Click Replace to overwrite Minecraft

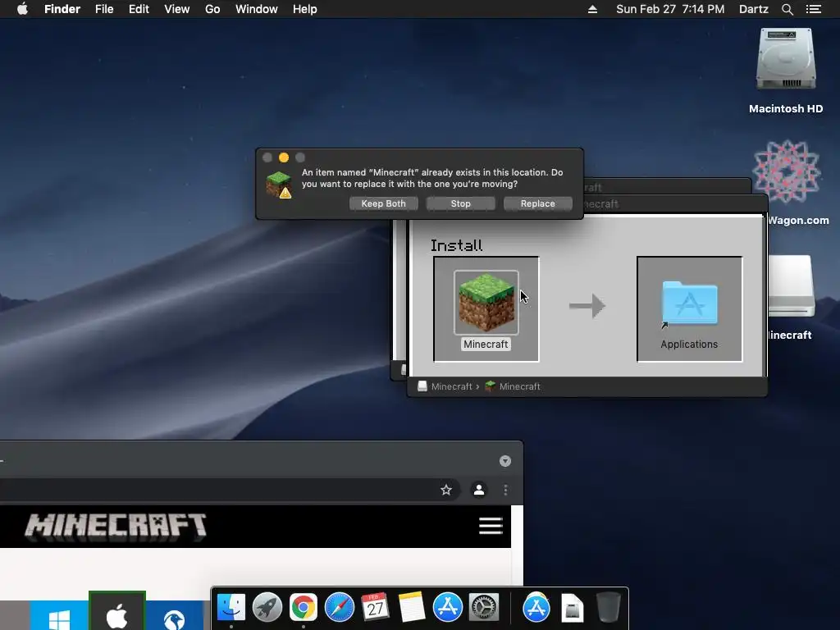point(538,203)
